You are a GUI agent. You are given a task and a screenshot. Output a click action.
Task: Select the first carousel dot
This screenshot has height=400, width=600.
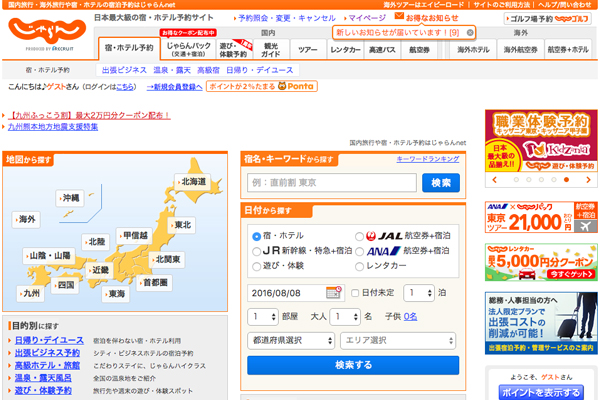(516, 180)
